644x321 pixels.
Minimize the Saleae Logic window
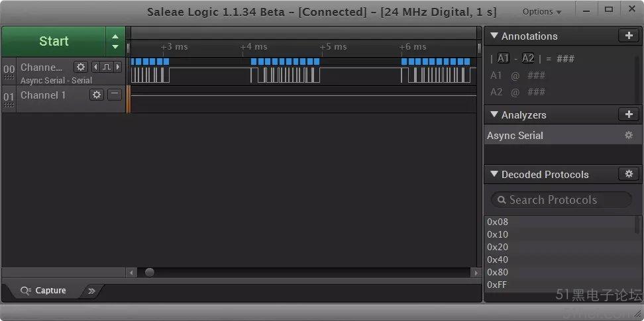(586, 11)
